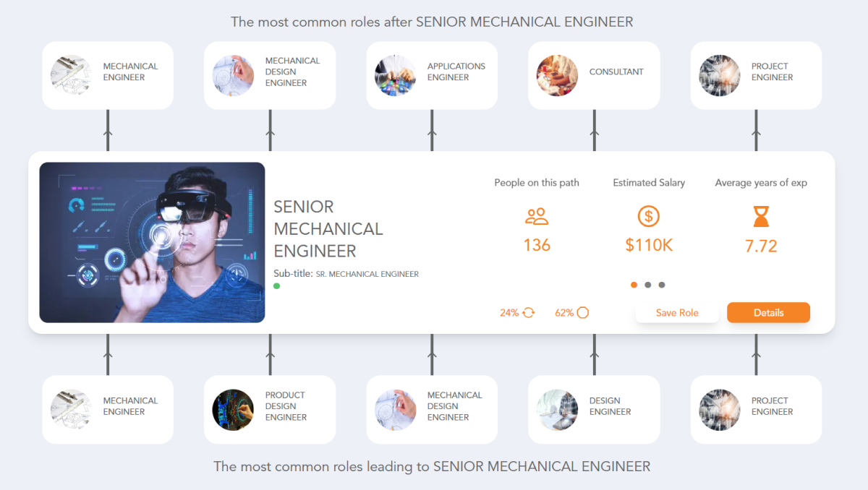Image resolution: width=868 pixels, height=490 pixels.
Task: Click the Save Role button
Action: [677, 312]
